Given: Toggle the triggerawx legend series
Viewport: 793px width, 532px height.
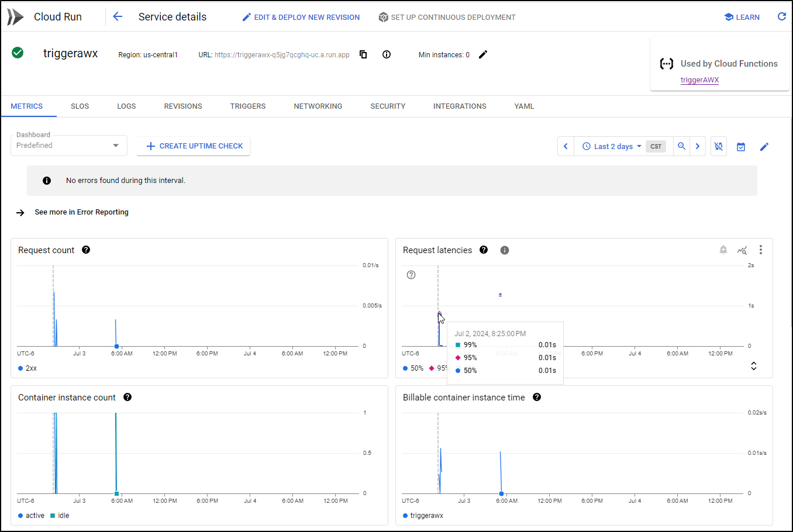Looking at the screenshot, I should pos(423,516).
